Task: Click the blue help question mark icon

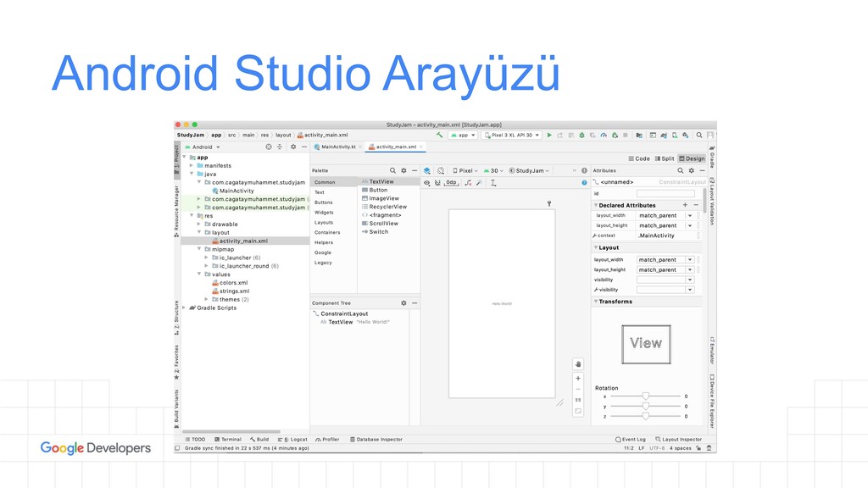Action: pyautogui.click(x=584, y=183)
